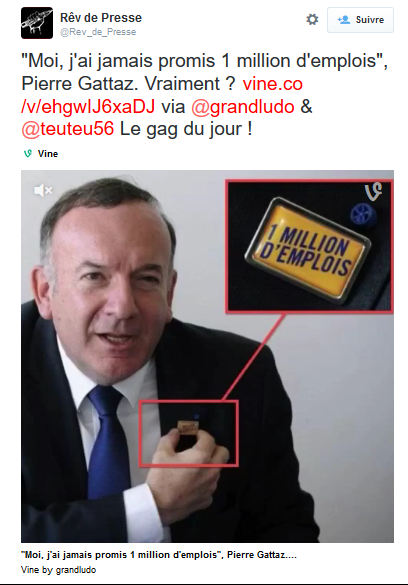Open the @teuteu56 mention
The width and height of the screenshot is (408, 585).
68,129
